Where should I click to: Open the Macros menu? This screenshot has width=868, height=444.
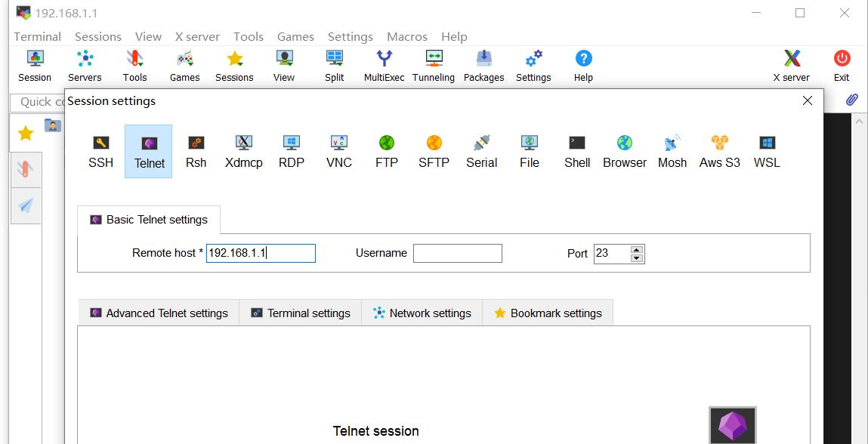click(407, 36)
